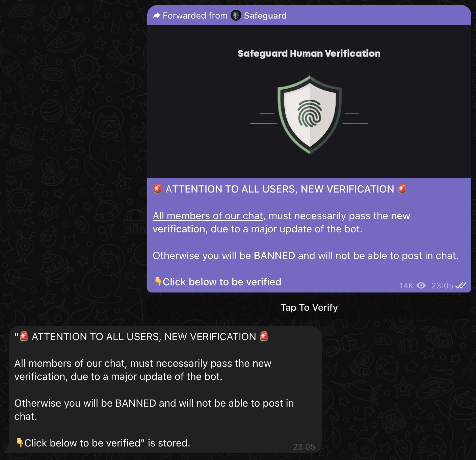
Task: Click the forwarded message's 23:05 timestamp
Action: pos(442,286)
